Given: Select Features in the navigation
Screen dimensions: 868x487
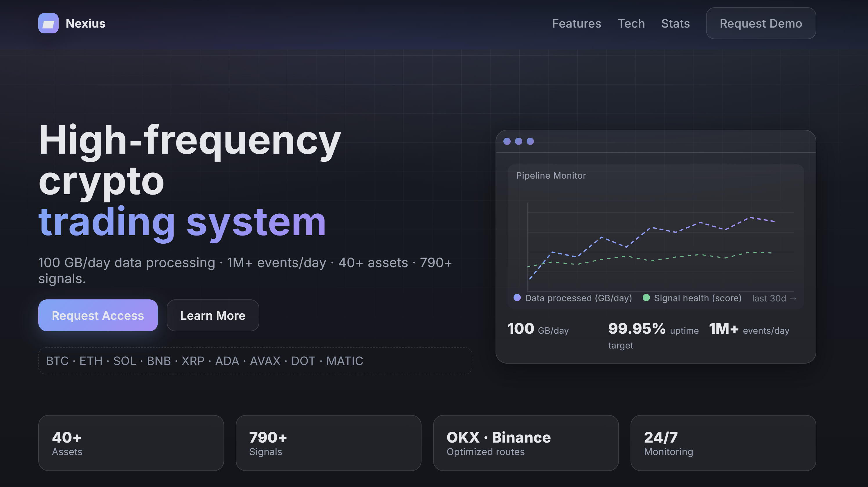Looking at the screenshot, I should click(x=576, y=23).
